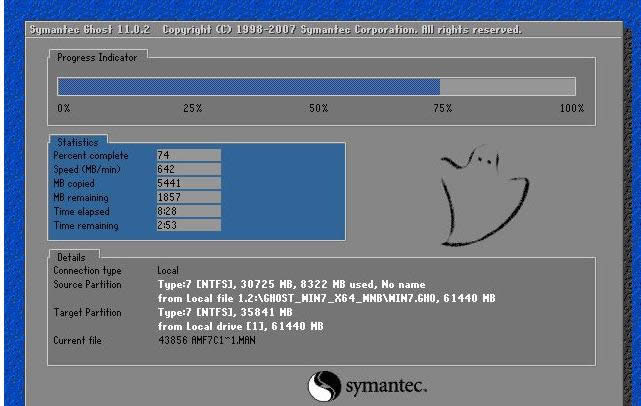Click the Time elapsed value field
Image resolution: width=641 pixels, height=406 pixels.
(188, 211)
